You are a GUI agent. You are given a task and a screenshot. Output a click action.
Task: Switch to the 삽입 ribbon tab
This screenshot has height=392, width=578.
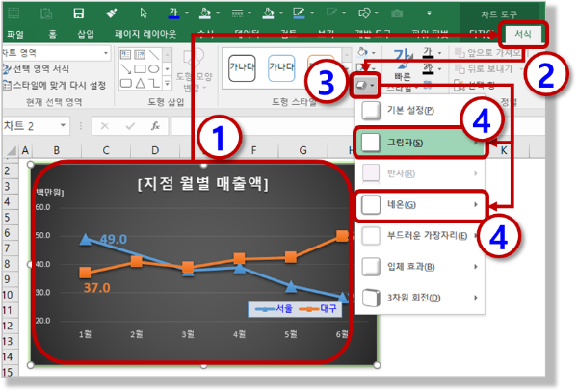click(86, 35)
